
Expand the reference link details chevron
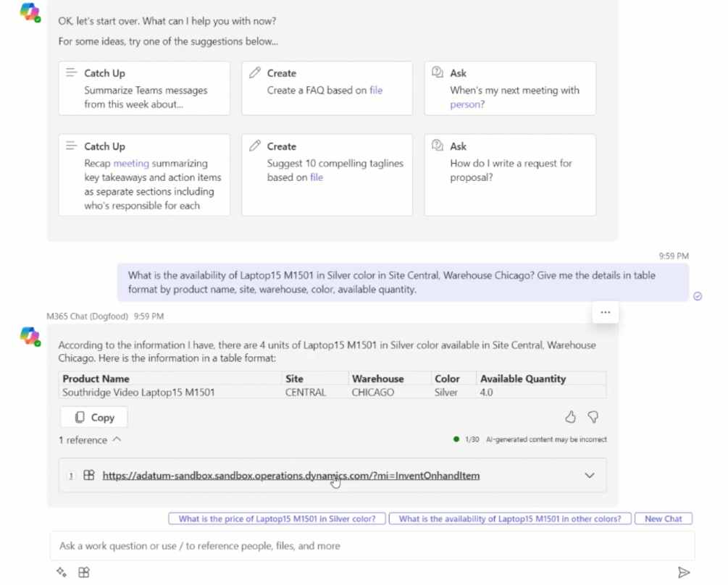click(x=589, y=476)
